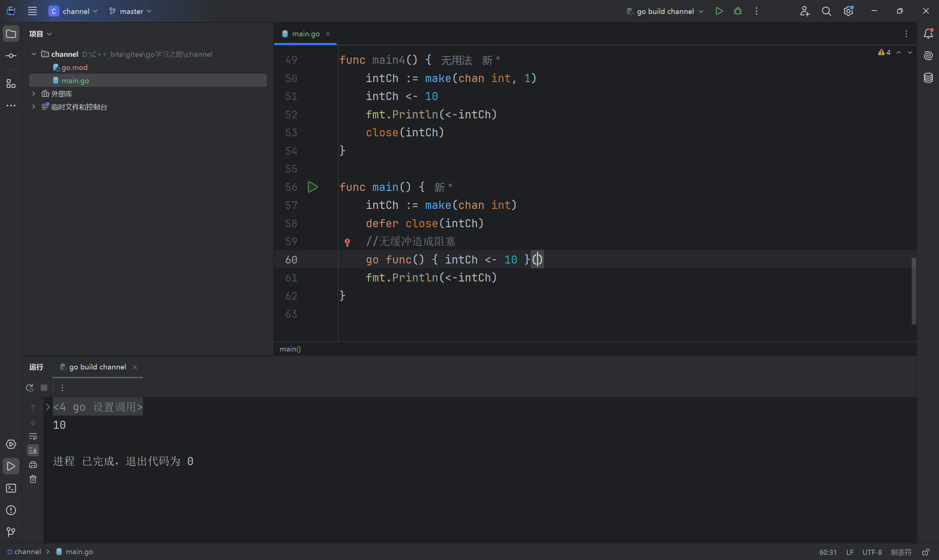Open the main hamburger menu
The image size is (939, 560).
pos(33,11)
